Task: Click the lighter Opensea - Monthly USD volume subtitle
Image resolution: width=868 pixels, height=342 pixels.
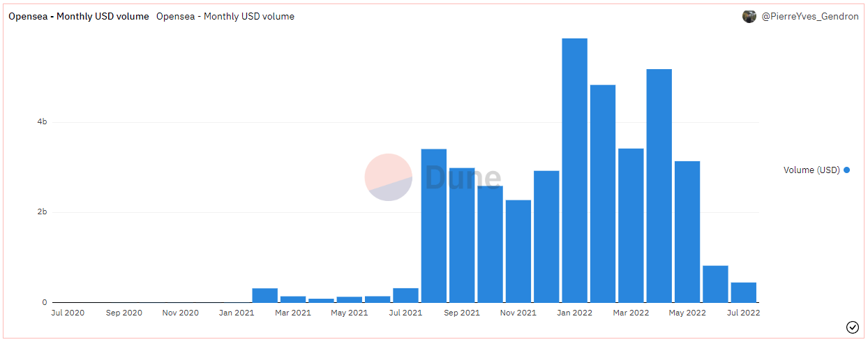Action: tap(225, 16)
